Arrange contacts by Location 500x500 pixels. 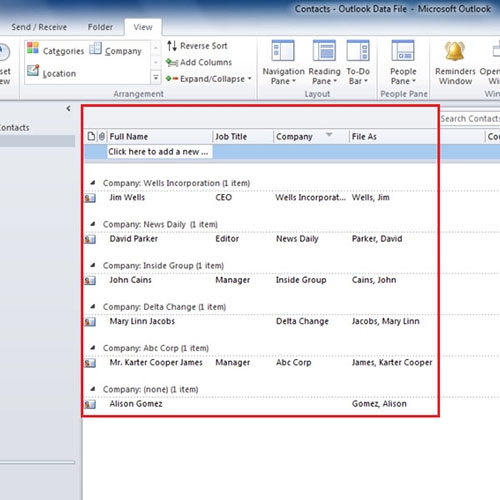pyautogui.click(x=51, y=72)
